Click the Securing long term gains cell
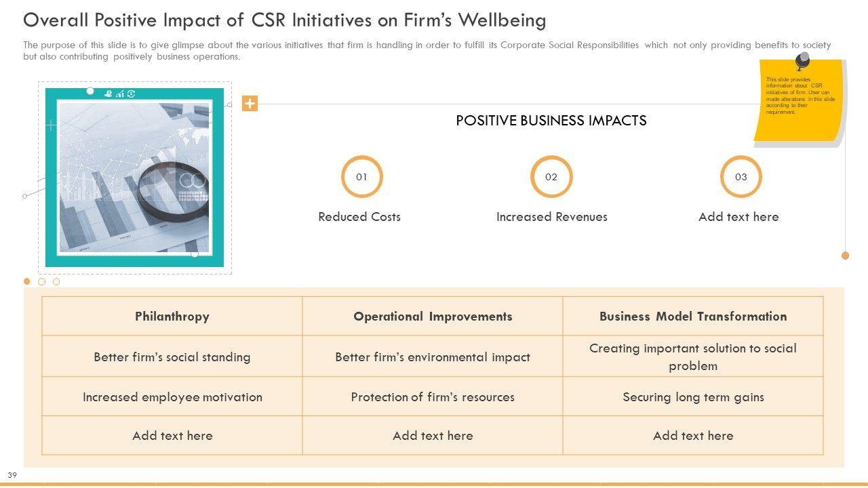The height and width of the screenshot is (488, 868). pos(693,397)
